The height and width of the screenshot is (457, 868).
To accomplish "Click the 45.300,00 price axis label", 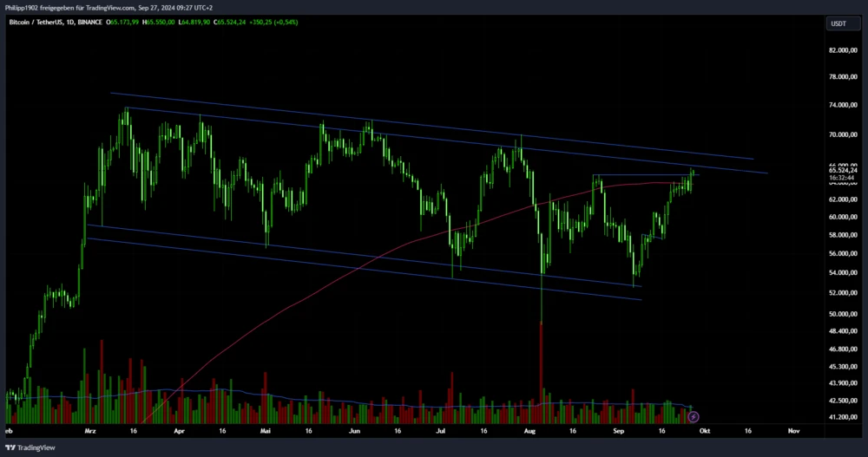I will [x=843, y=366].
